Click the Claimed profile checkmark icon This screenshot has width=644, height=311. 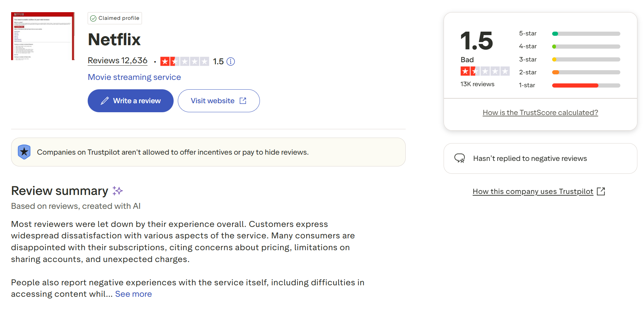tap(93, 18)
